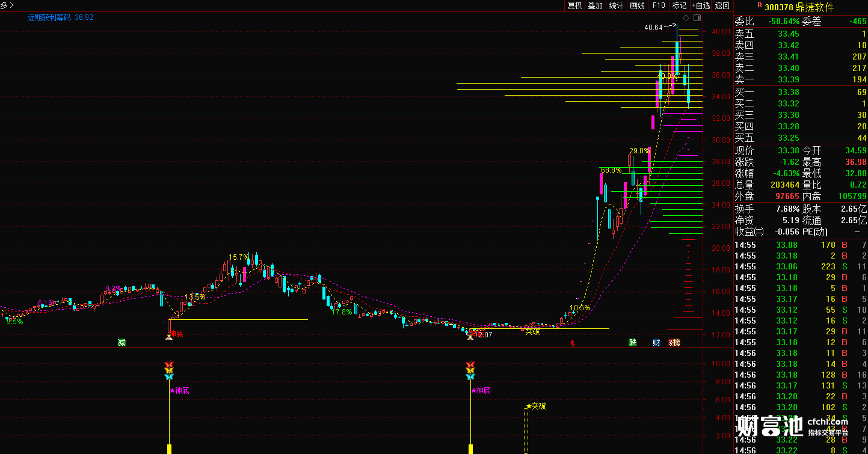The height and width of the screenshot is (454, 868).
Task: Select the 卖一 ask row at 33.39
Action: tap(801, 80)
